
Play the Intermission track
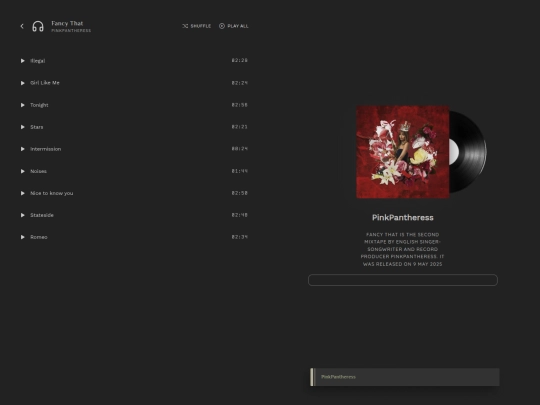click(23, 149)
